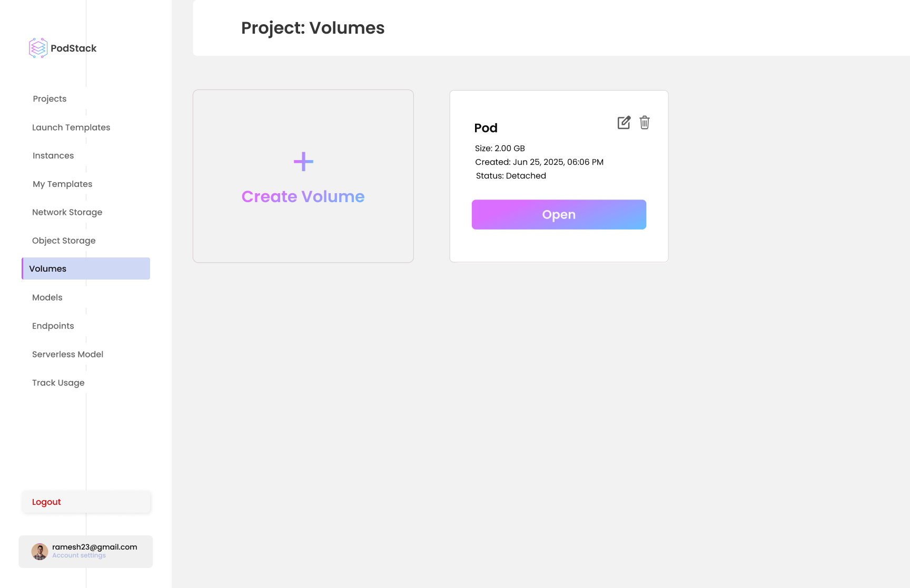Screen dimensions: 910x588
Task: View Track Usage page
Action: (58, 383)
